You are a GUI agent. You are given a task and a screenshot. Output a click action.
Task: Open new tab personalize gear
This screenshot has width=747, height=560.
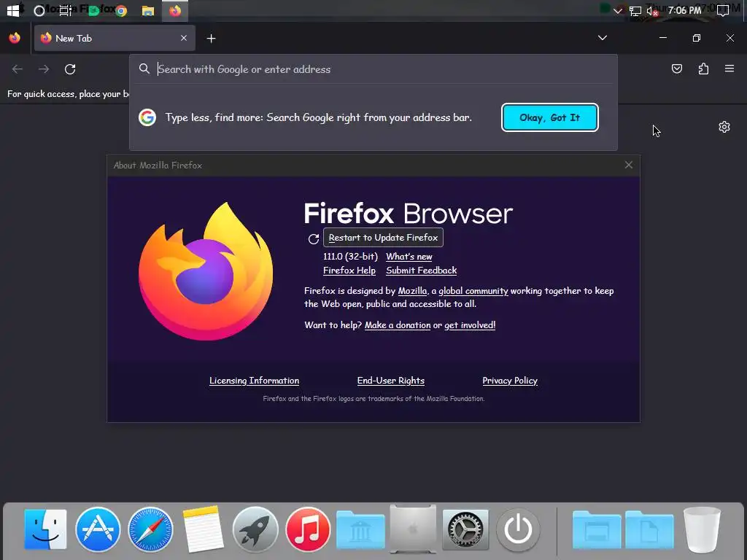[x=724, y=127]
